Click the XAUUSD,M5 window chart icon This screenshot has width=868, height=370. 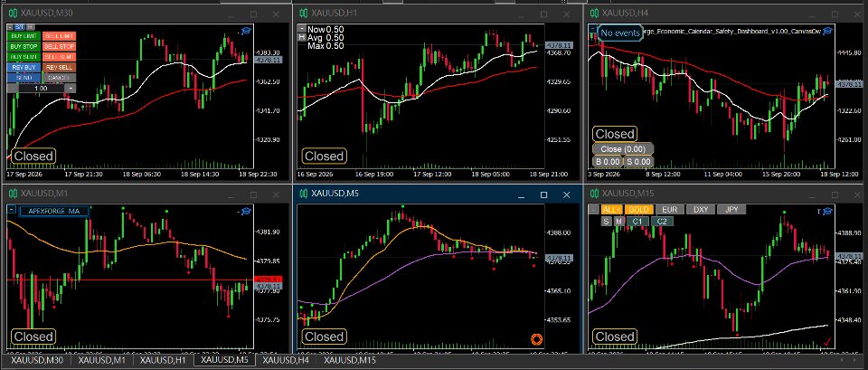[304, 194]
